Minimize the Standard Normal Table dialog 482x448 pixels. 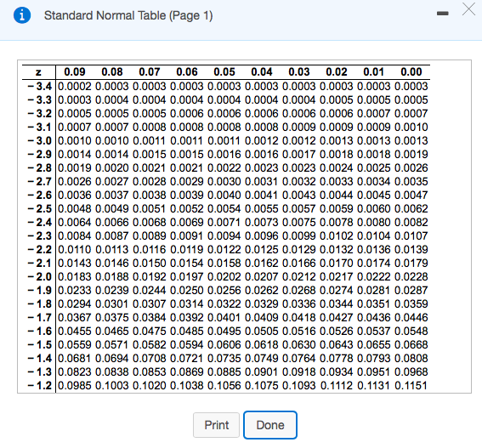click(442, 14)
